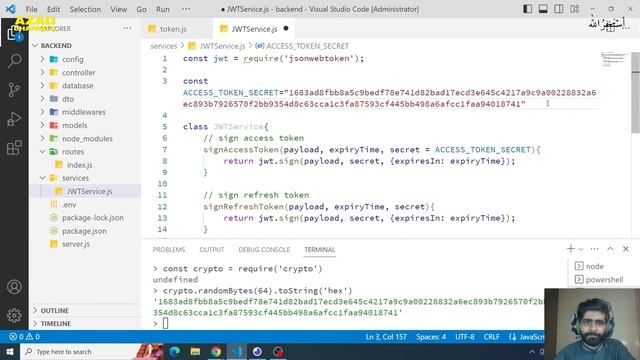Open the Extensions view
The width and height of the screenshot is (640, 360).
[x=14, y=148]
